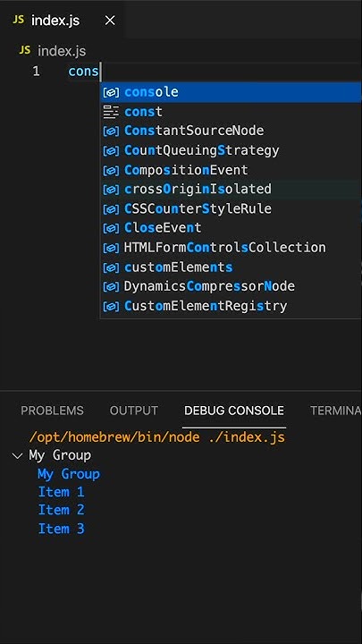The height and width of the screenshot is (644, 362).
Task: Click the variable icon beside console suggestion
Action: pos(111,92)
